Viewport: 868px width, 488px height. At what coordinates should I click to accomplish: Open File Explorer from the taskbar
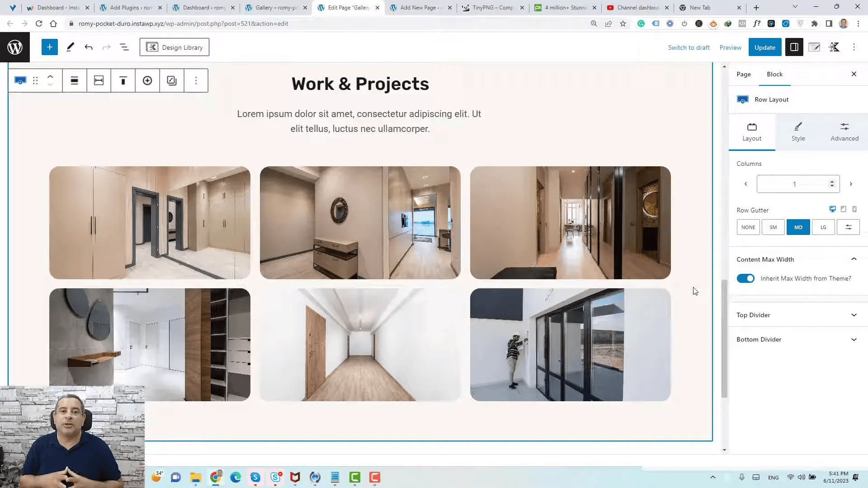pos(196,477)
